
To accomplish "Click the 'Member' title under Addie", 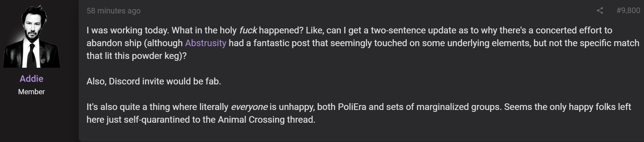I will (31, 92).
